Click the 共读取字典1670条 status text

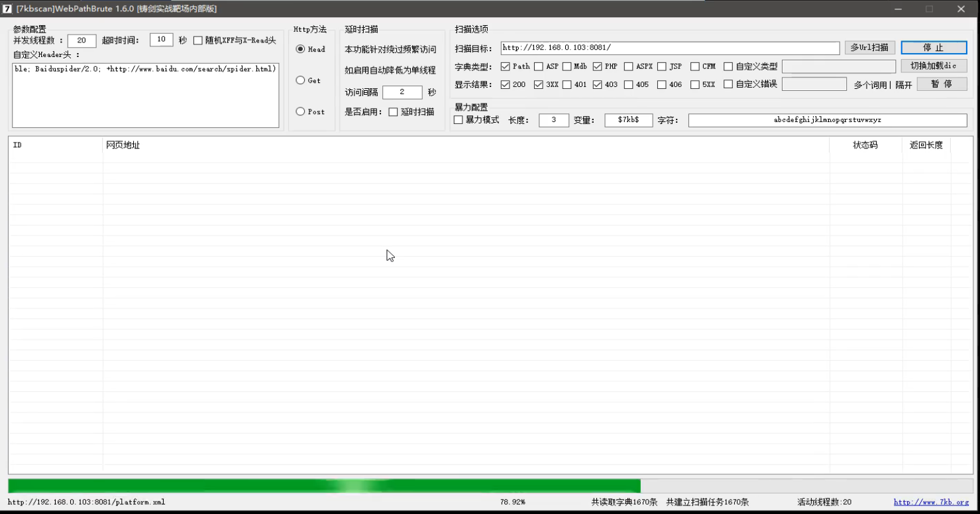624,502
